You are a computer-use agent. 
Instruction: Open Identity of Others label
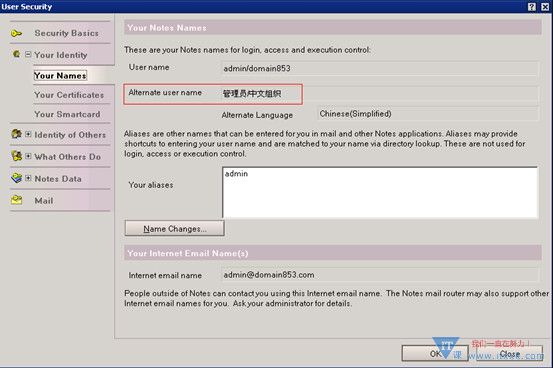tap(70, 135)
